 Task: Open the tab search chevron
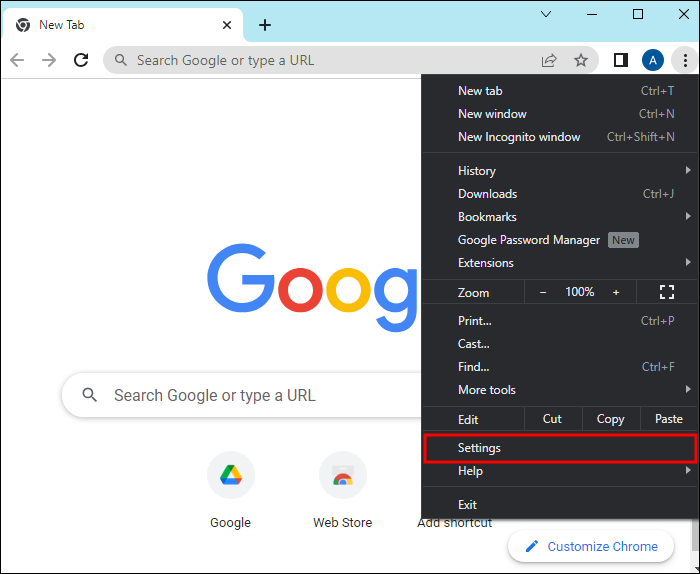(x=546, y=14)
